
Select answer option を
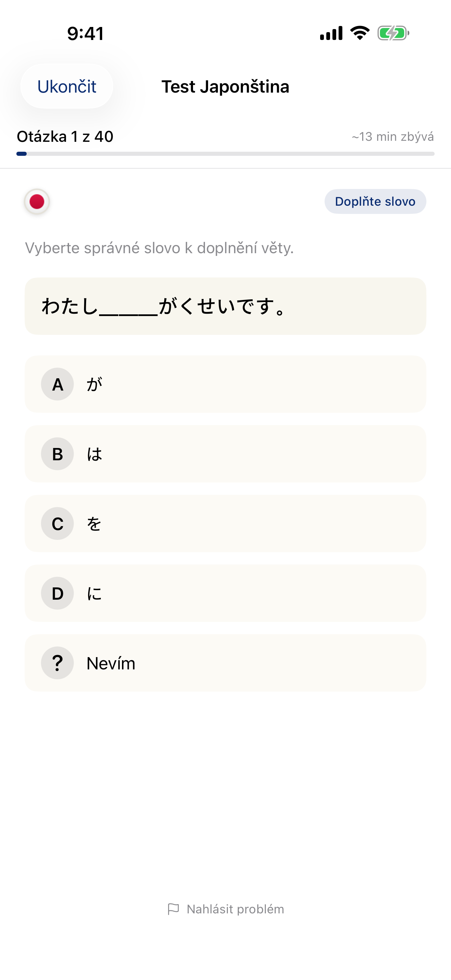click(225, 523)
